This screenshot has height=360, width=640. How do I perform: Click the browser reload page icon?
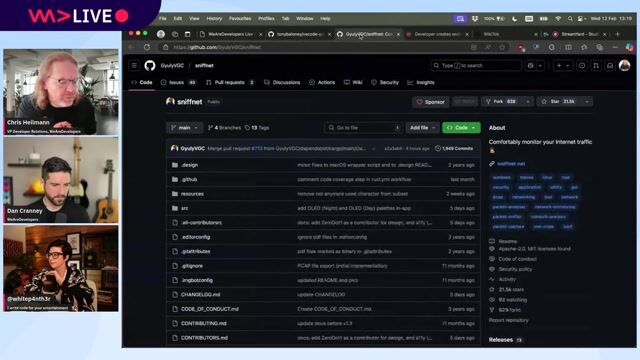click(x=147, y=47)
